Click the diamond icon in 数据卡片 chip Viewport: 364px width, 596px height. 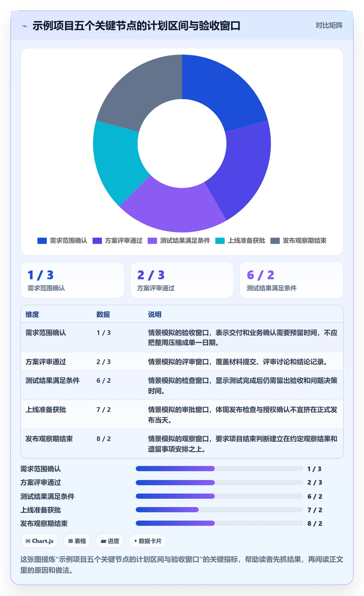pyautogui.click(x=135, y=541)
